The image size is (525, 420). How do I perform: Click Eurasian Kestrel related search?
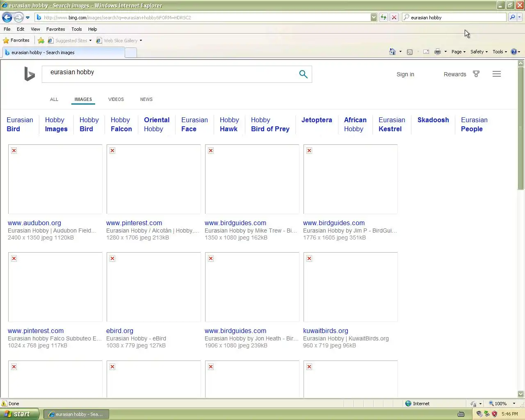[392, 124]
